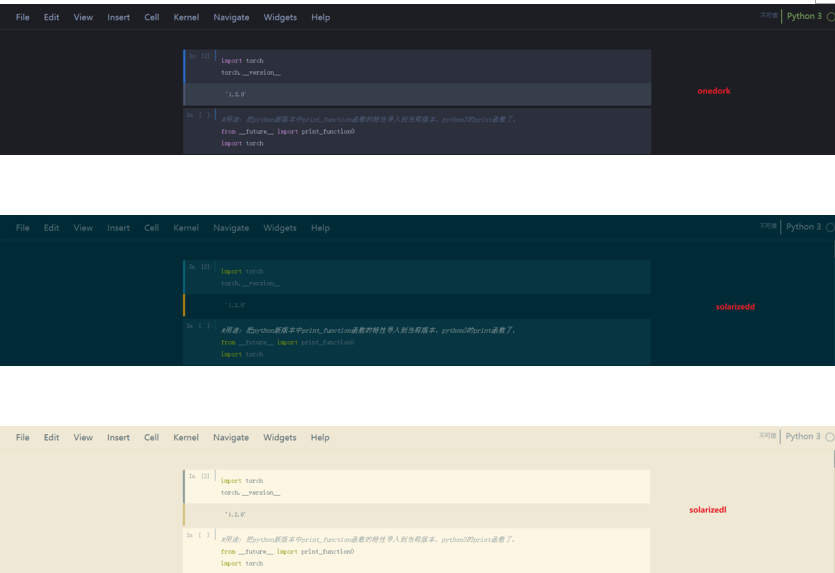Click the empty In [ ] prompt in onedork notebook

pos(198,114)
